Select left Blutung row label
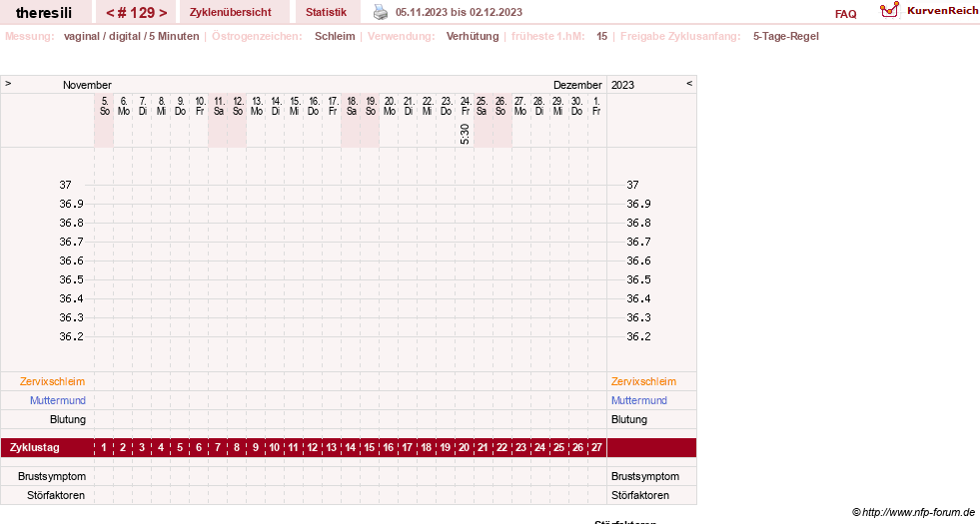 pos(68,419)
